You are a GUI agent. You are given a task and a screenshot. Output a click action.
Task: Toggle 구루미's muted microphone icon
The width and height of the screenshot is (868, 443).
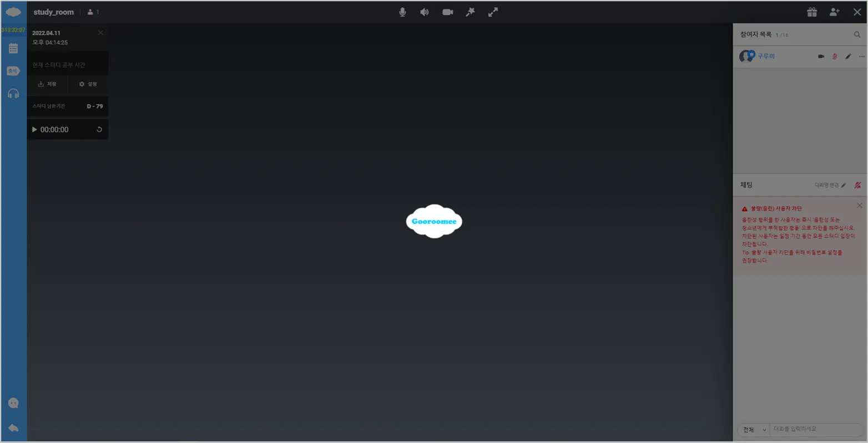point(835,57)
